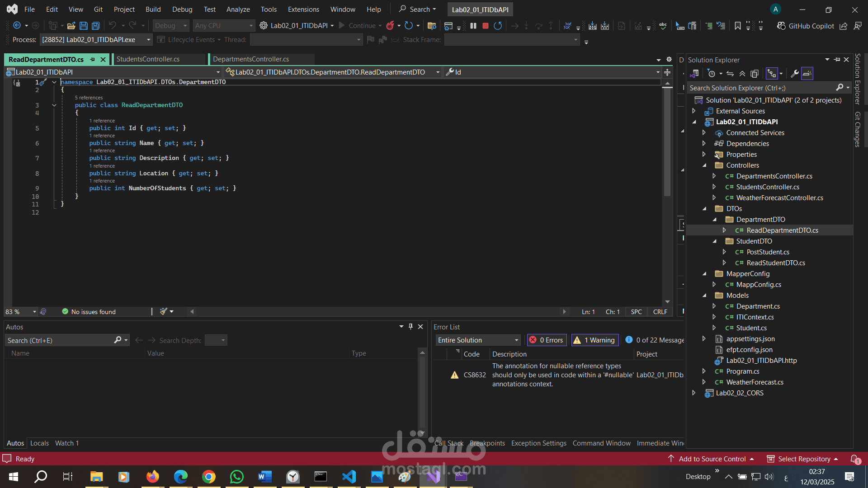
Task: Expand the Dependencies node
Action: 704,144
